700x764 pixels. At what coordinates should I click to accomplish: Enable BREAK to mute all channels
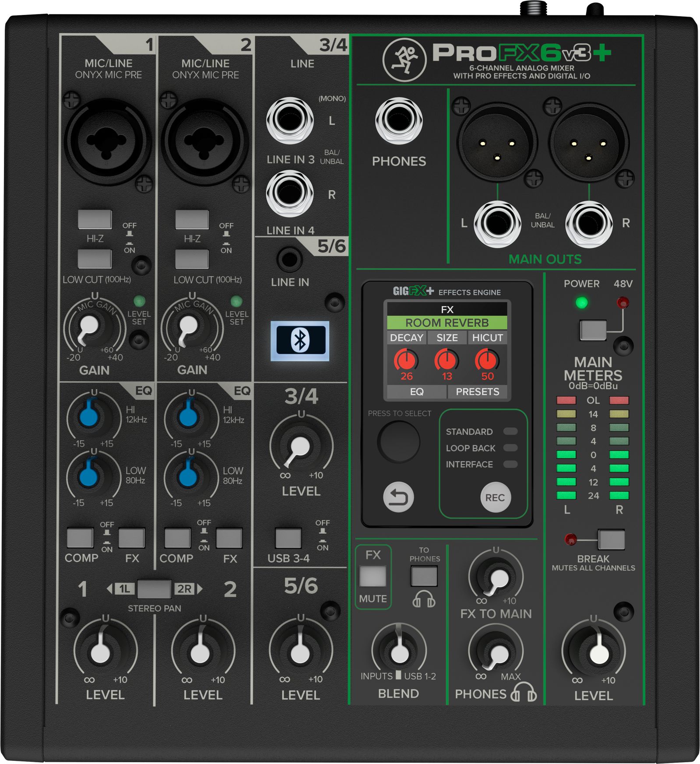point(611,539)
